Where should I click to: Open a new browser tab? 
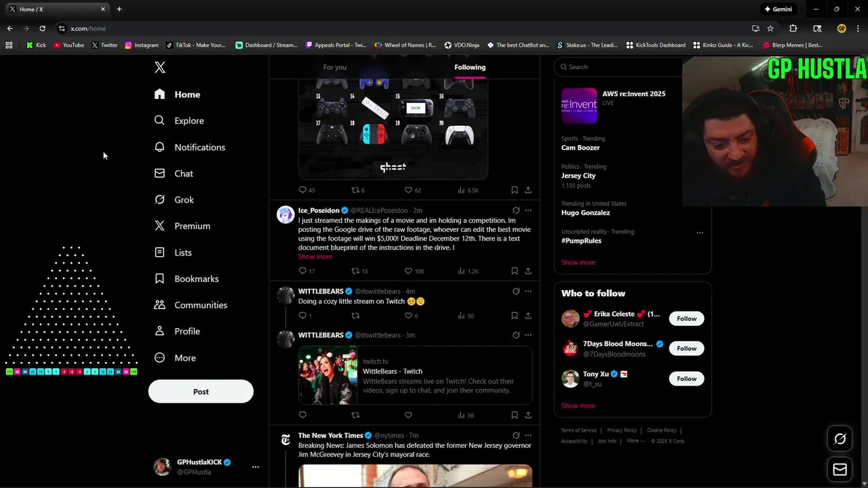coord(119,9)
